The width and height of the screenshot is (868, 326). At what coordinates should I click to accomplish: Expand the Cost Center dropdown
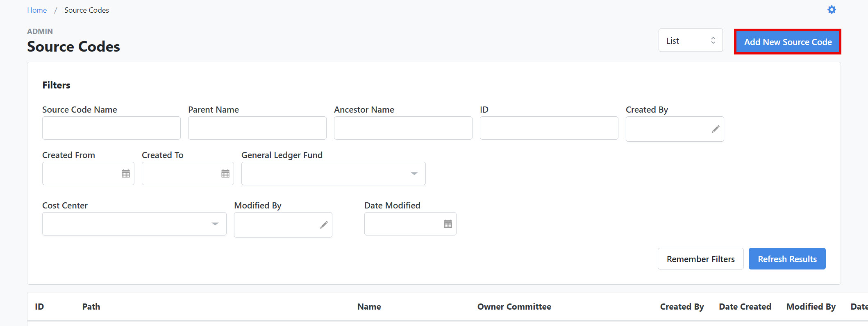(215, 224)
